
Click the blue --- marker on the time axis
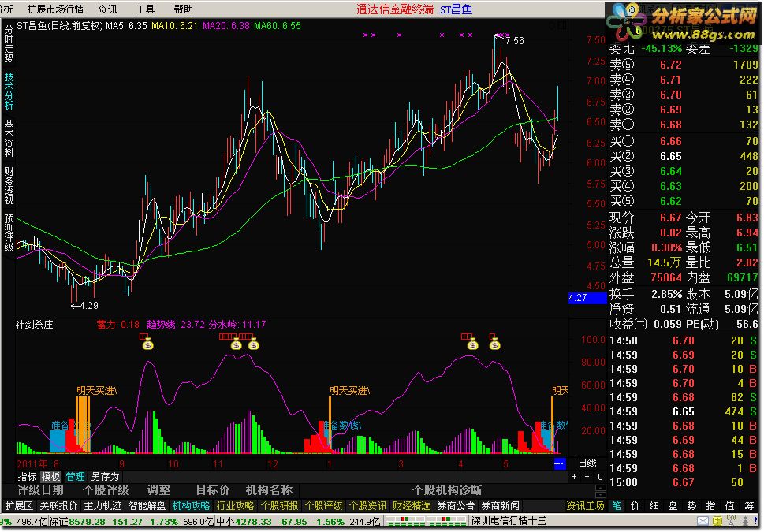pos(559,463)
